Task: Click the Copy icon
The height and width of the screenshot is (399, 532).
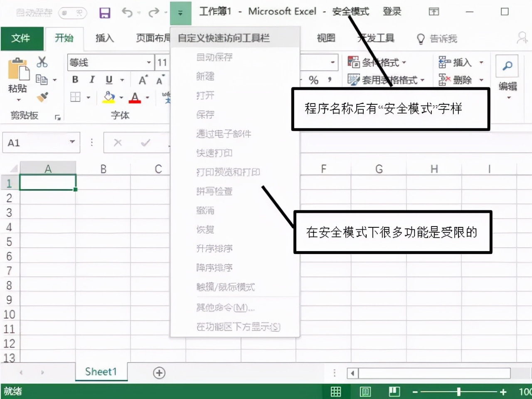Action: point(42,79)
